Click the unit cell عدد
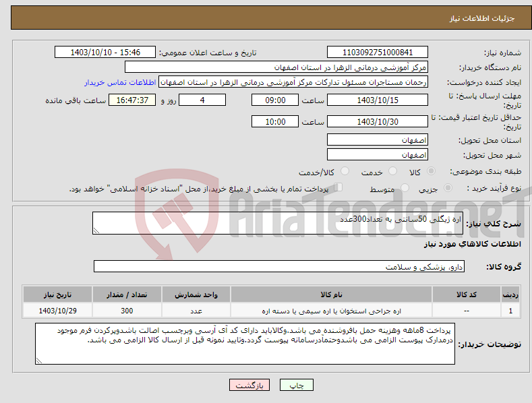 coord(196,311)
